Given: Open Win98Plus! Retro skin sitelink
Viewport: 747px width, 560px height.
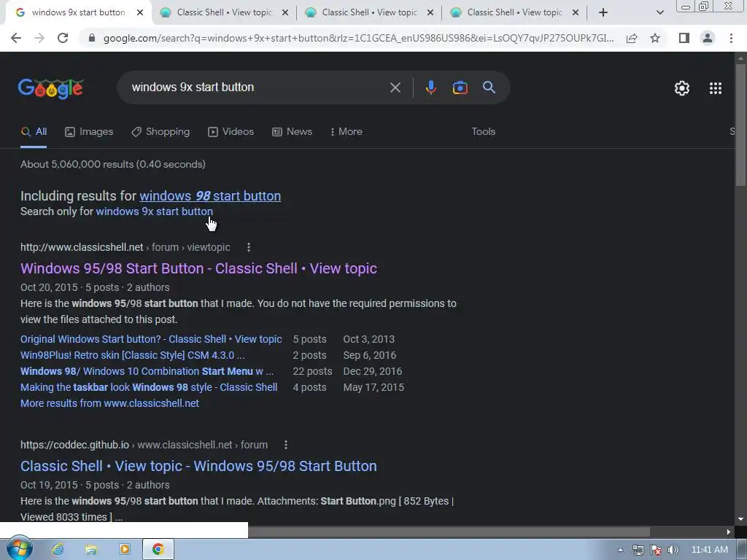Looking at the screenshot, I should 133,355.
